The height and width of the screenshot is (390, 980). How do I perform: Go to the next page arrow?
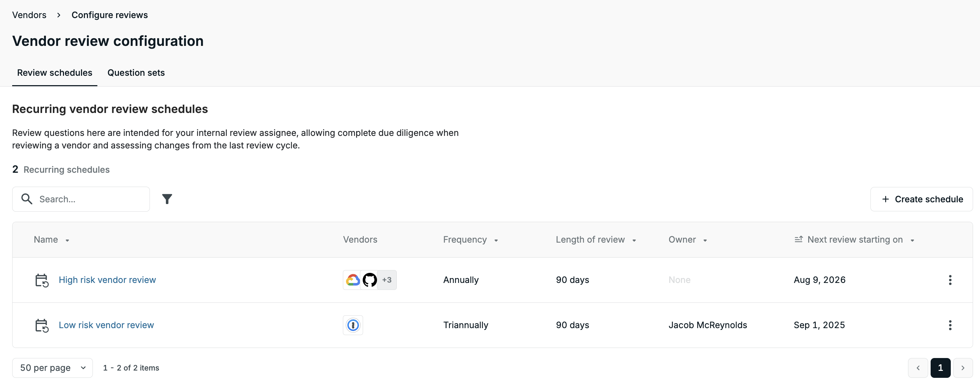point(963,368)
